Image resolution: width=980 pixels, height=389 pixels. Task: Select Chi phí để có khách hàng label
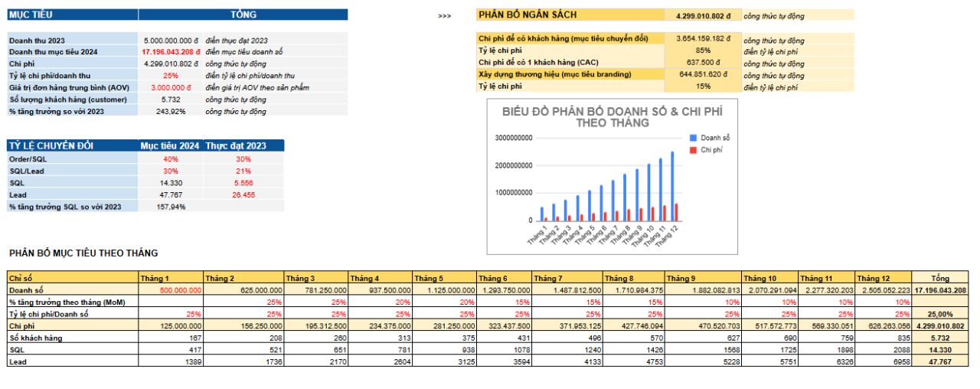[570, 38]
